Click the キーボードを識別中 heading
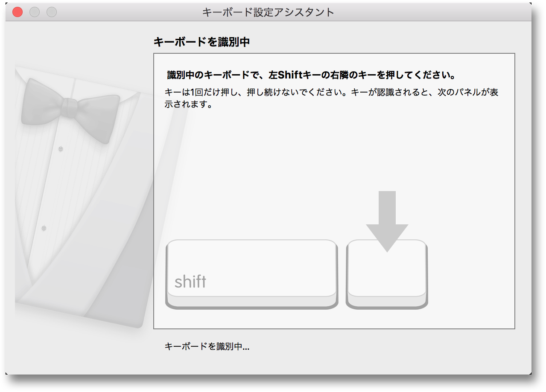The height and width of the screenshot is (392, 546). pyautogui.click(x=201, y=42)
